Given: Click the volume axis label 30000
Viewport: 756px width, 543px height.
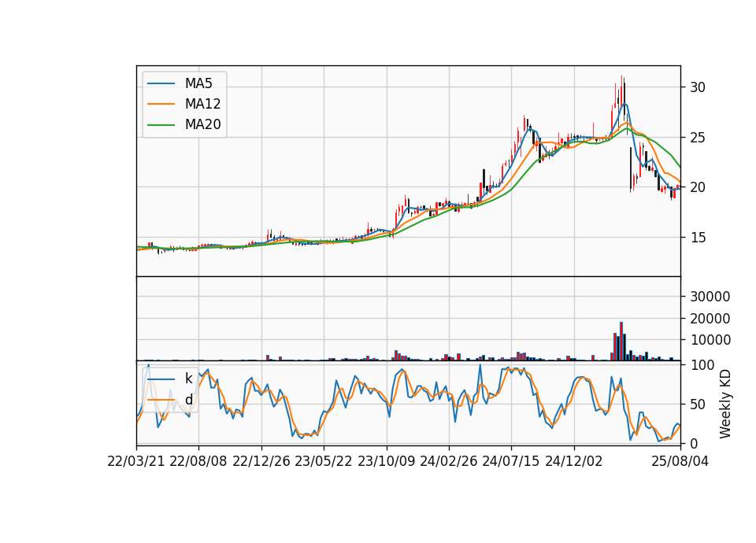Looking at the screenshot, I should click(x=710, y=297).
